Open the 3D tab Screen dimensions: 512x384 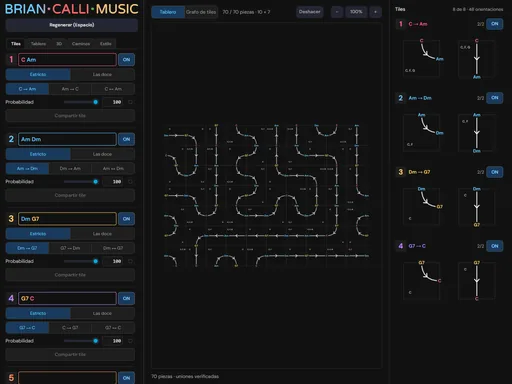(59, 44)
